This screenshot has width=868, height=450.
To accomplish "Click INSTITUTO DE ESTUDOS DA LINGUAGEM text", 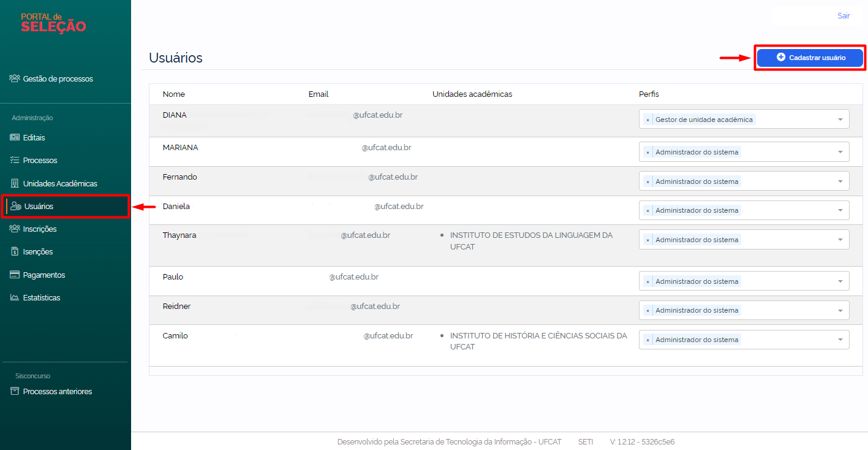I will (531, 241).
